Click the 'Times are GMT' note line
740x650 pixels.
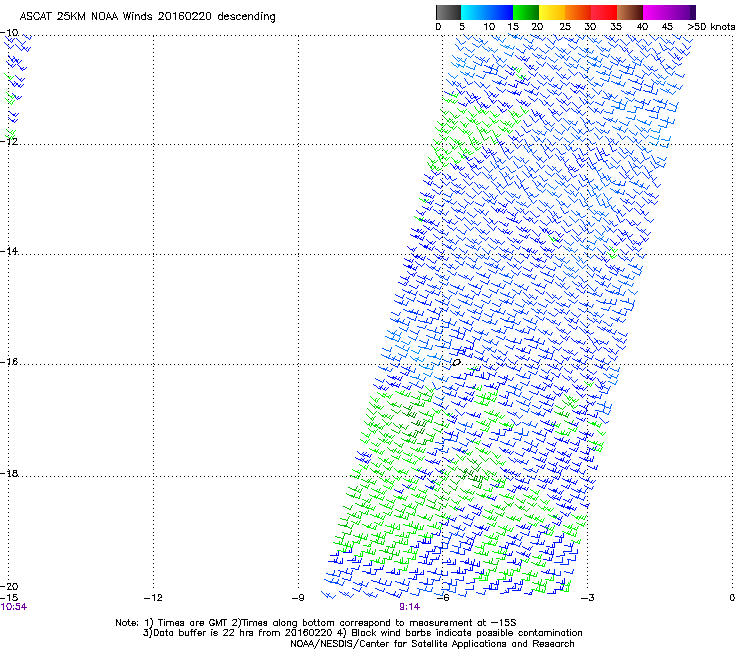pos(316,623)
